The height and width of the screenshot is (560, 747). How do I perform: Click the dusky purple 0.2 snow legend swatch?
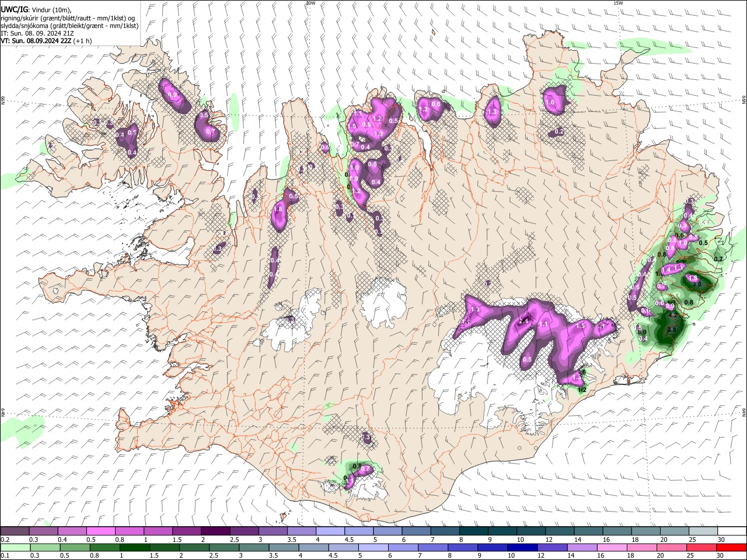click(x=15, y=531)
